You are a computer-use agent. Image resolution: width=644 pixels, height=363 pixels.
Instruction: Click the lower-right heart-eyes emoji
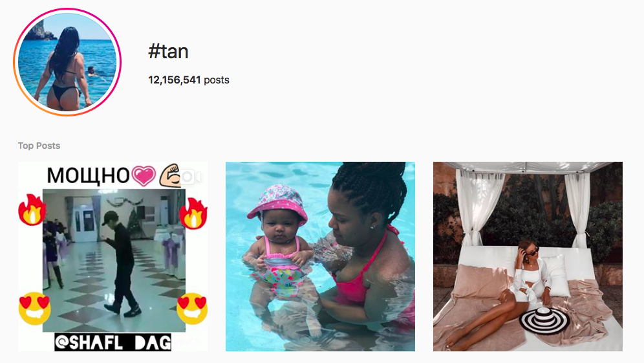coord(192,309)
